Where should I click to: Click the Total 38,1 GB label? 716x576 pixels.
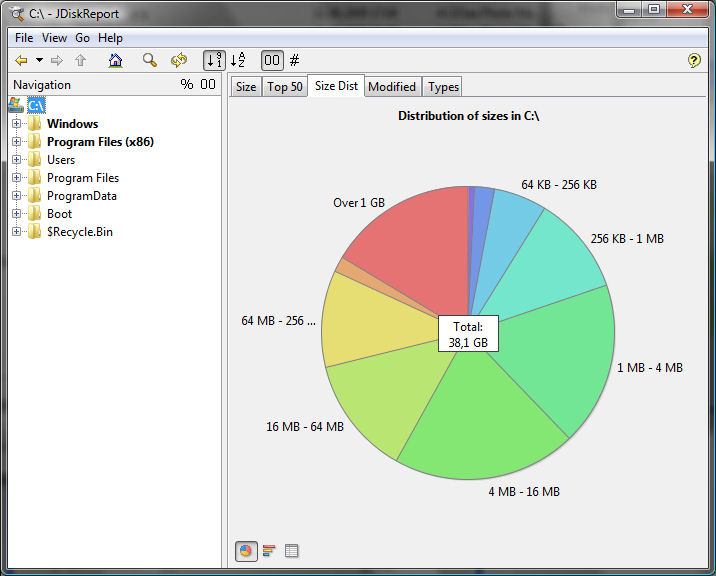468,334
